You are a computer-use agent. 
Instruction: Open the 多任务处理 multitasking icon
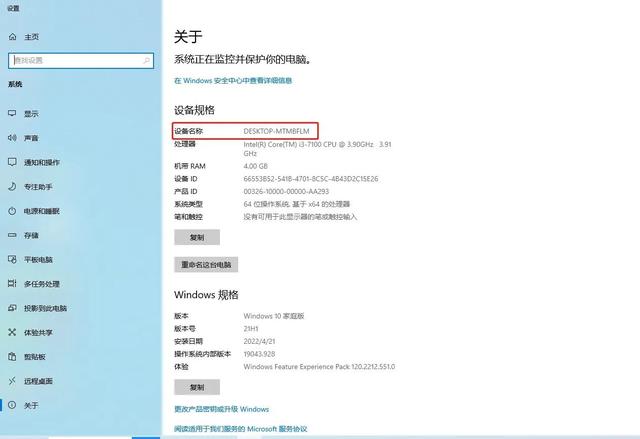point(12,284)
